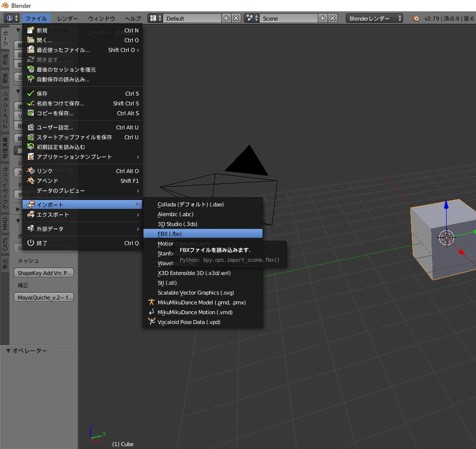
Task: Add a new screen layout with plus
Action: coord(226,18)
